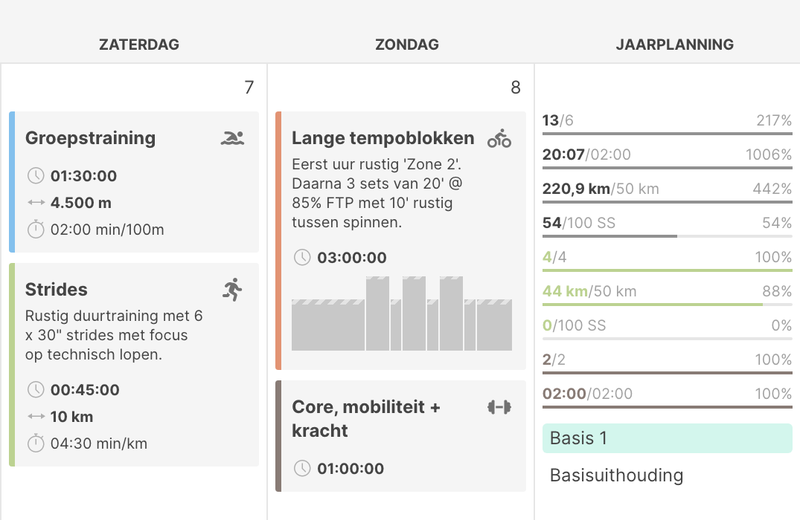The image size is (800, 520).
Task: Click the running icon on Strides
Action: coord(233,290)
